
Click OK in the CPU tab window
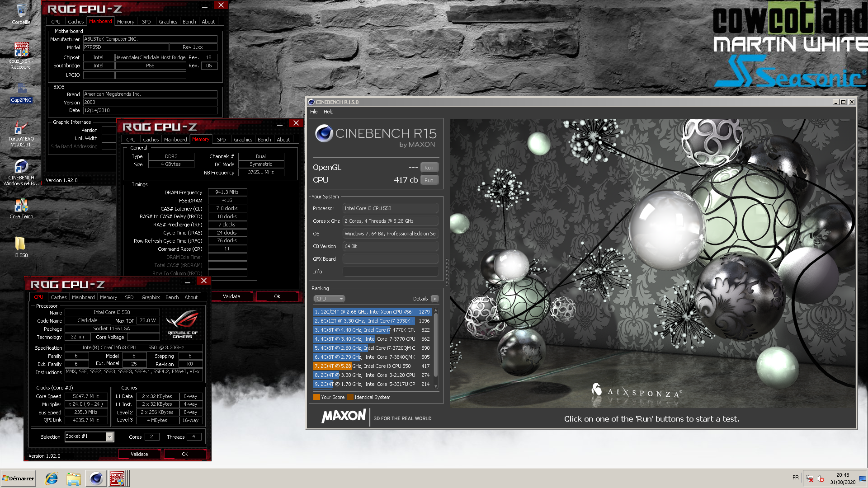click(185, 454)
